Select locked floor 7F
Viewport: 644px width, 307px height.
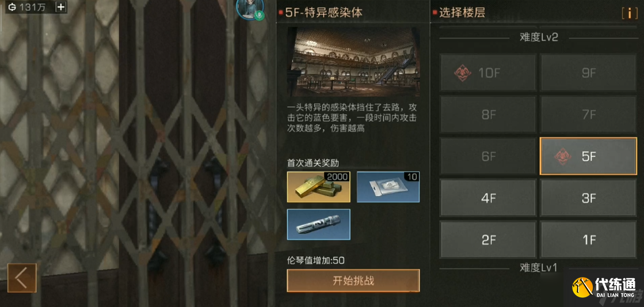pyautogui.click(x=588, y=115)
